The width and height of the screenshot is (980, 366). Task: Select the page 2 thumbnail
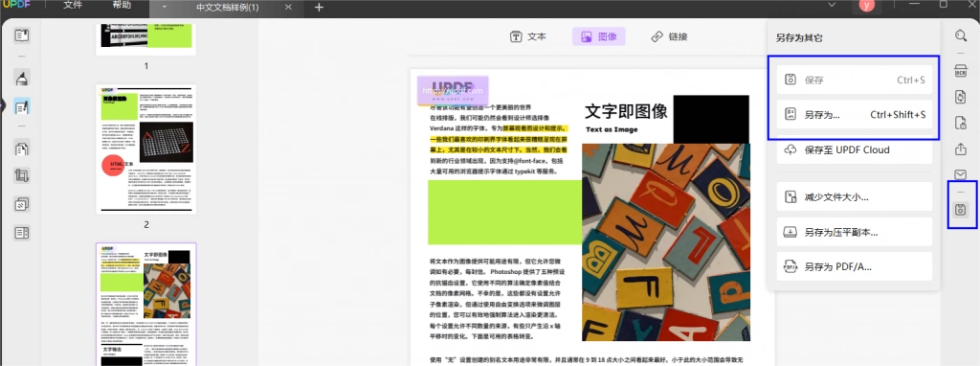(146, 149)
